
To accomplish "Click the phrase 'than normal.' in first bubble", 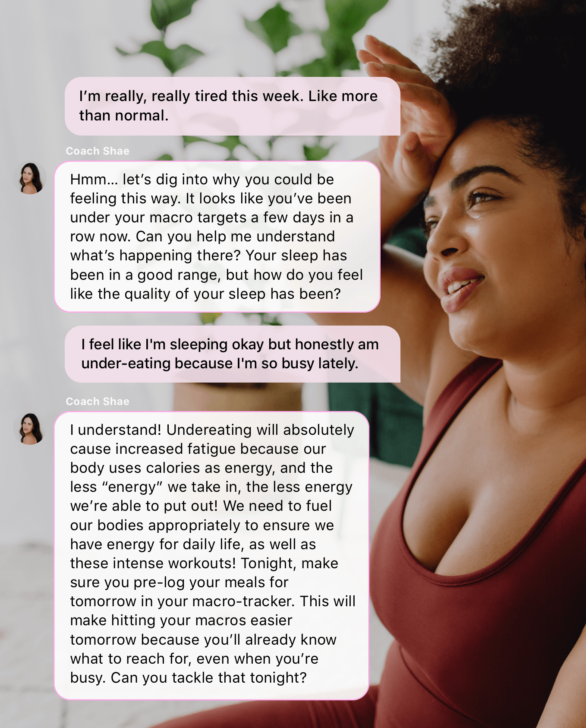I will pyautogui.click(x=124, y=115).
